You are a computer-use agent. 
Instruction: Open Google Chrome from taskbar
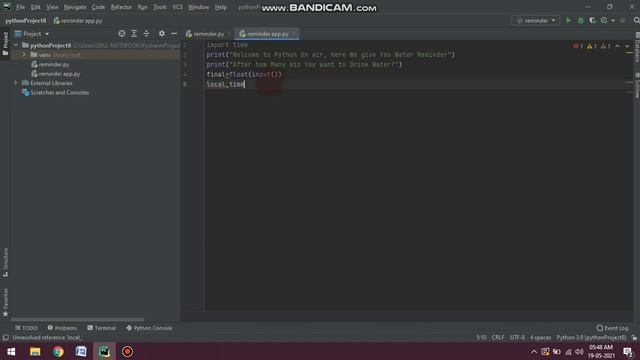58,351
